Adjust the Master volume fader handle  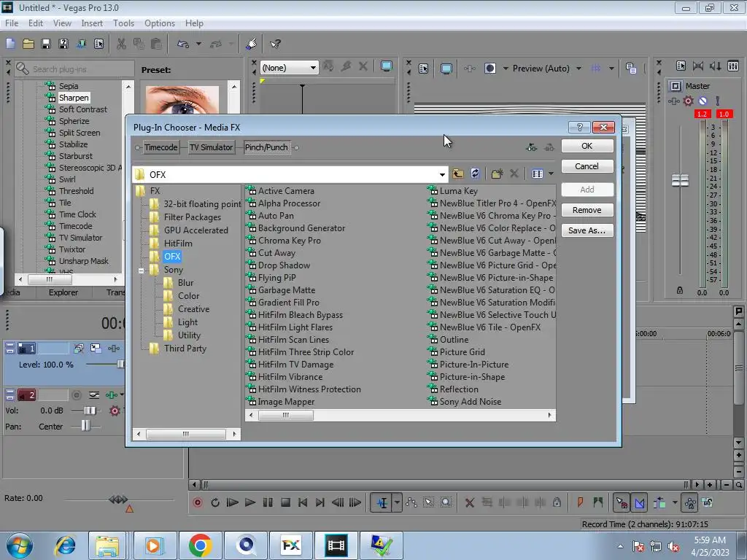click(x=680, y=181)
